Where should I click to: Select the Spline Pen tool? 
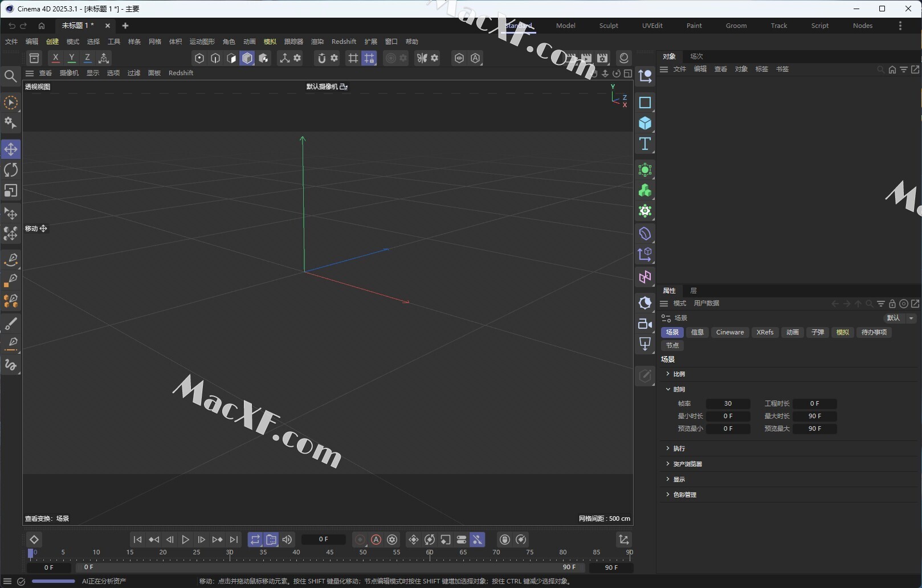[x=11, y=259]
